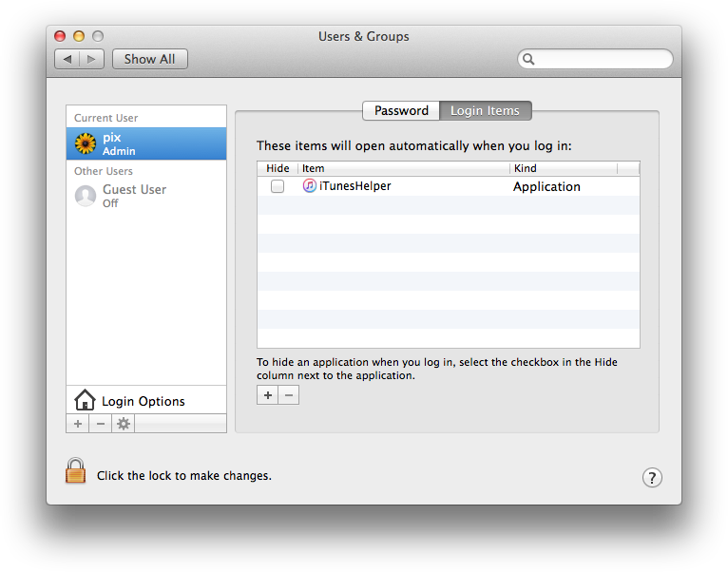Viewport: 728px width, 572px height.
Task: Switch to the Password tab
Action: 401,111
